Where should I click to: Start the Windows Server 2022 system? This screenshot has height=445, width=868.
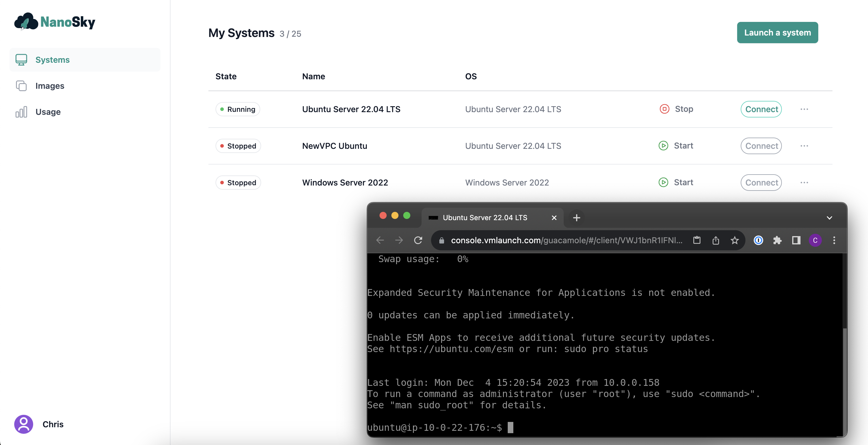pyautogui.click(x=676, y=182)
